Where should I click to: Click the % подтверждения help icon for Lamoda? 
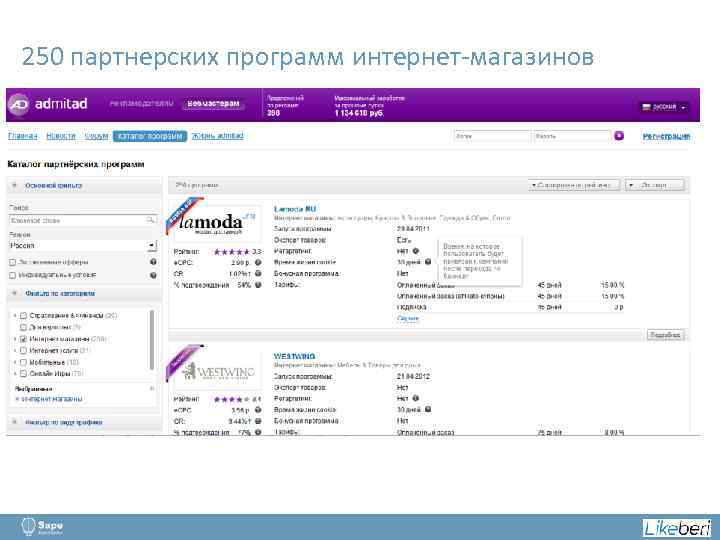tap(258, 285)
